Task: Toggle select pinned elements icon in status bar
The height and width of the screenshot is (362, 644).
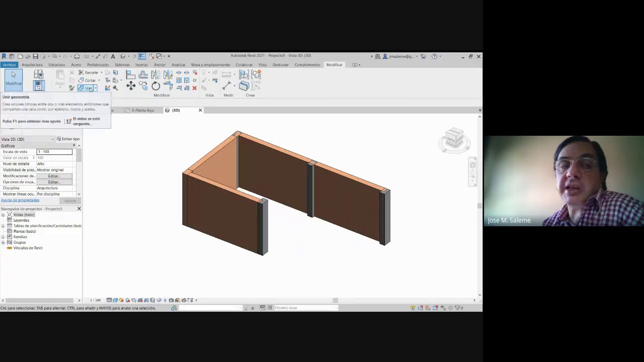Action: point(428,308)
